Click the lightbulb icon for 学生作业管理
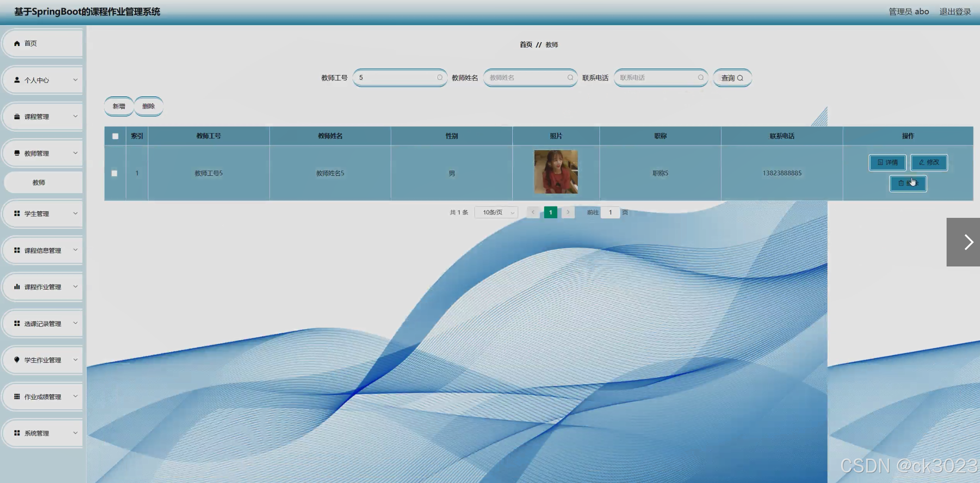The image size is (980, 483). click(x=17, y=360)
